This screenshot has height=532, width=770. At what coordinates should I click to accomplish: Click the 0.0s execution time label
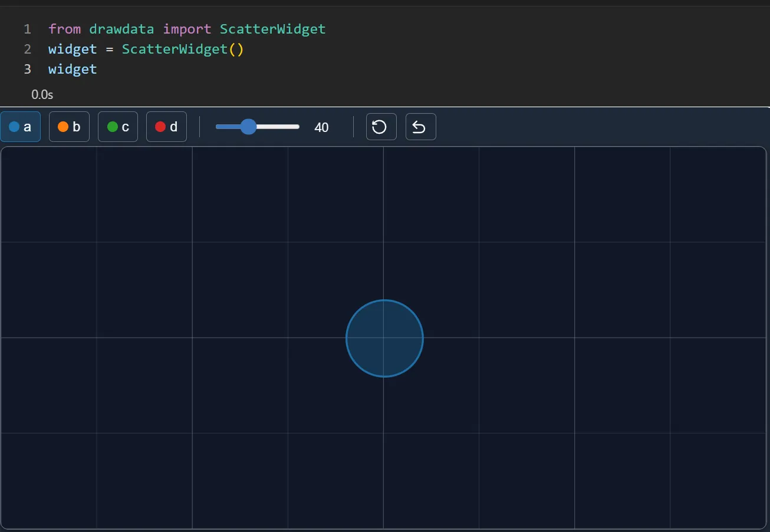click(x=42, y=94)
